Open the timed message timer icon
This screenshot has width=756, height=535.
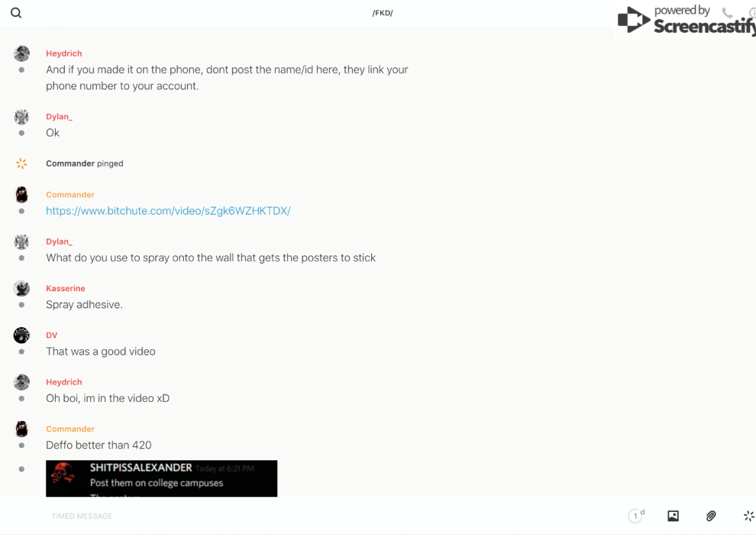coord(635,516)
